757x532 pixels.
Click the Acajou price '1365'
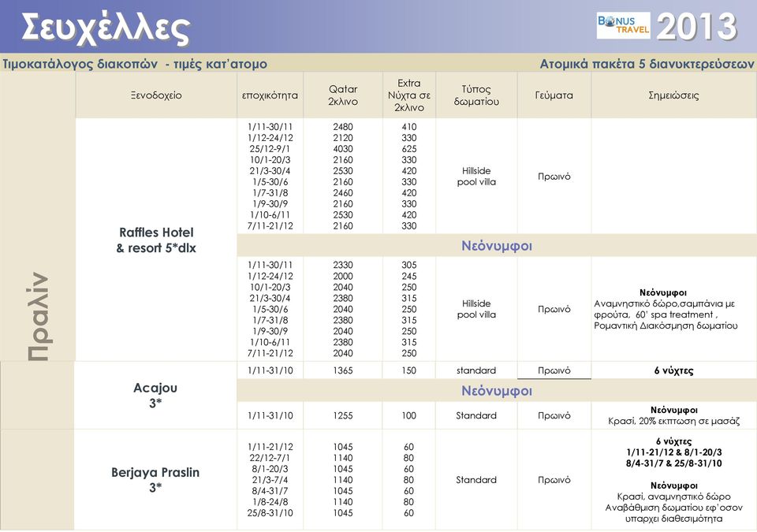pos(343,370)
